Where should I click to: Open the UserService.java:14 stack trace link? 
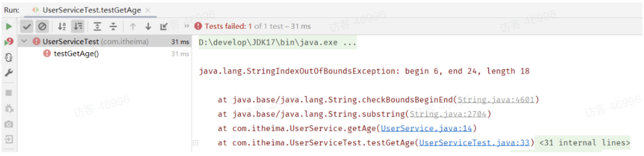pos(426,128)
